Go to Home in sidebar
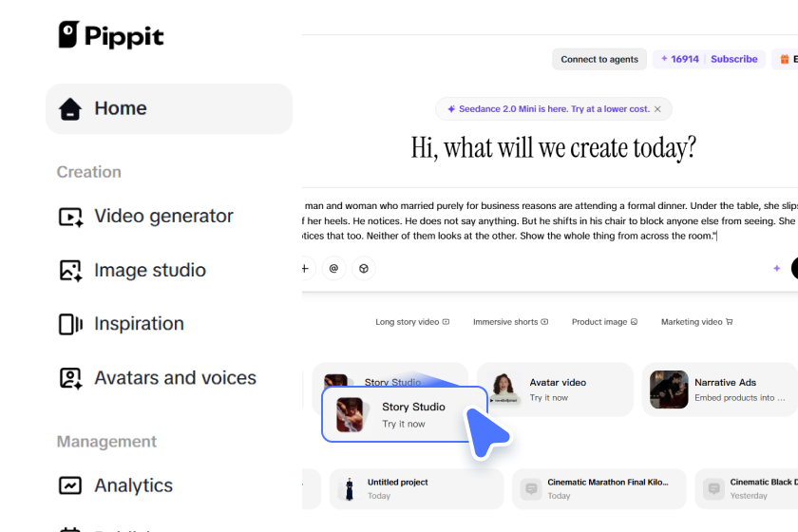 tap(169, 108)
